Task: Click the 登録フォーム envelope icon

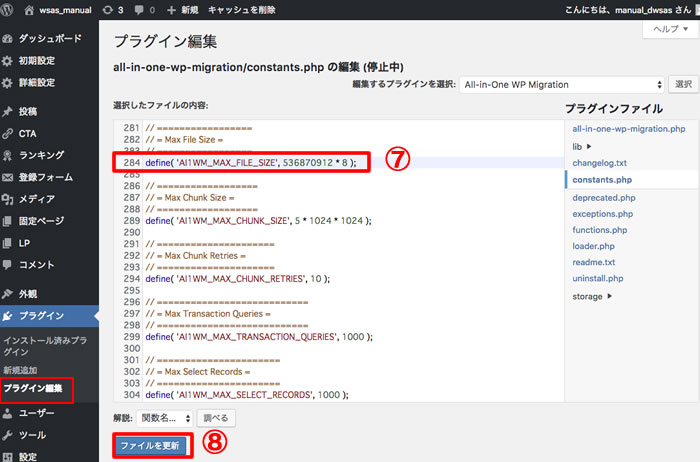Action: (x=7, y=177)
